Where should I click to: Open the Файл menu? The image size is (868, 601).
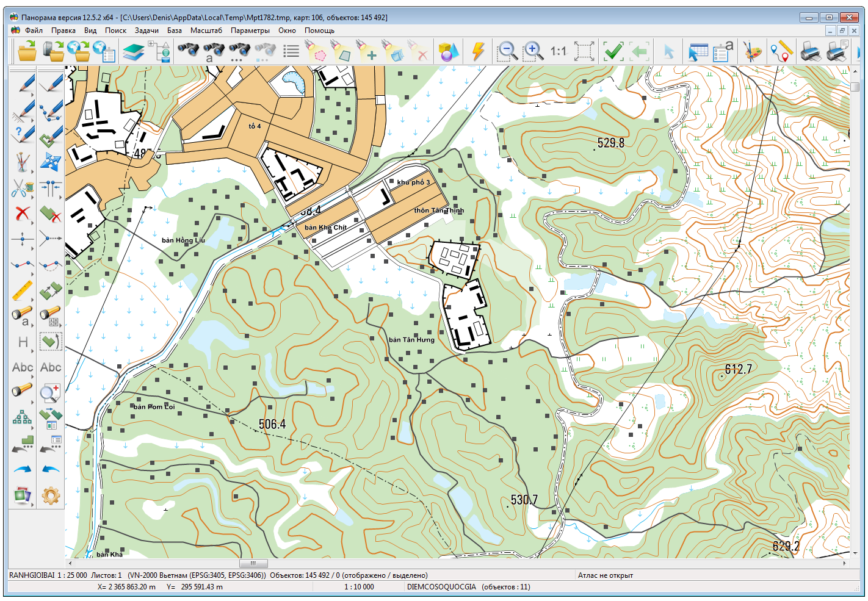34,31
